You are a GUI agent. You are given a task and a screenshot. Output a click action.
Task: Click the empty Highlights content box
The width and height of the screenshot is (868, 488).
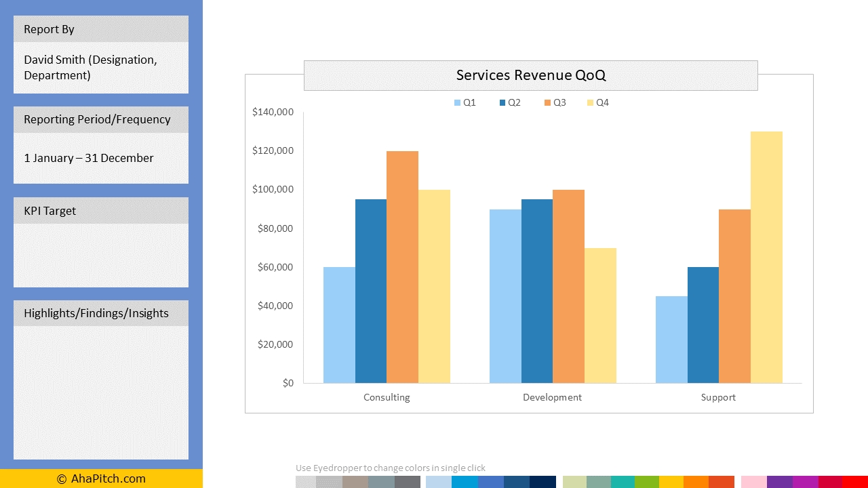click(x=101, y=393)
